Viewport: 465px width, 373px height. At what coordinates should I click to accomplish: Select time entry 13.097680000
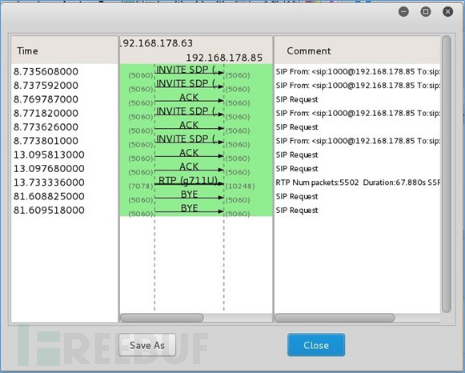point(49,169)
